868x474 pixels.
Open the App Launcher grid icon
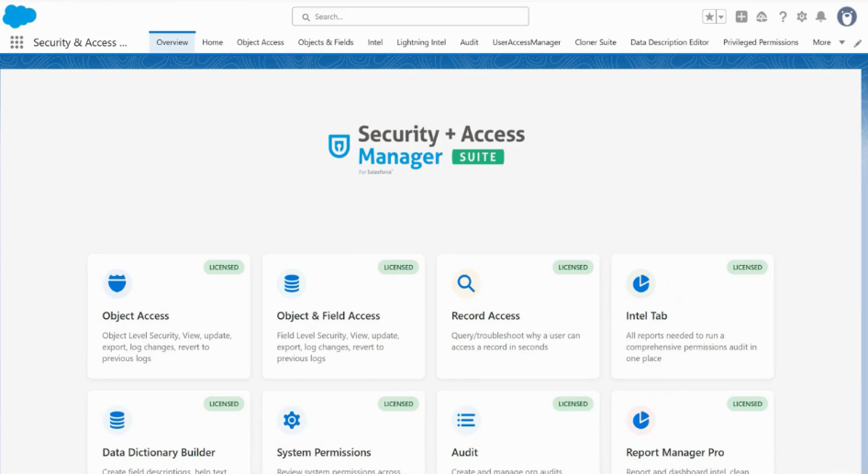click(17, 42)
